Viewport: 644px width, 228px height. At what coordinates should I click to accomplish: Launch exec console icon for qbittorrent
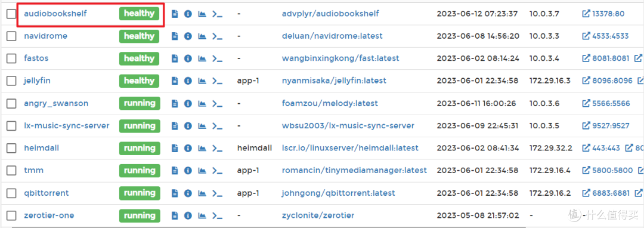217,193
